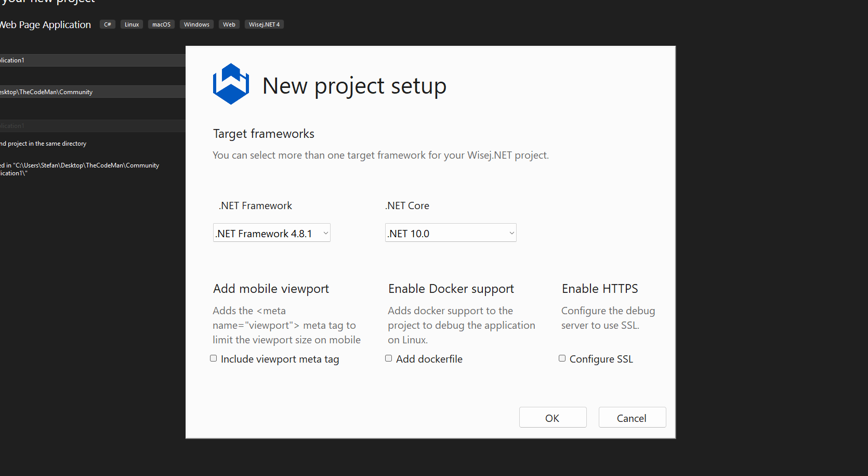
Task: Click the C# language tag
Action: 108,24
